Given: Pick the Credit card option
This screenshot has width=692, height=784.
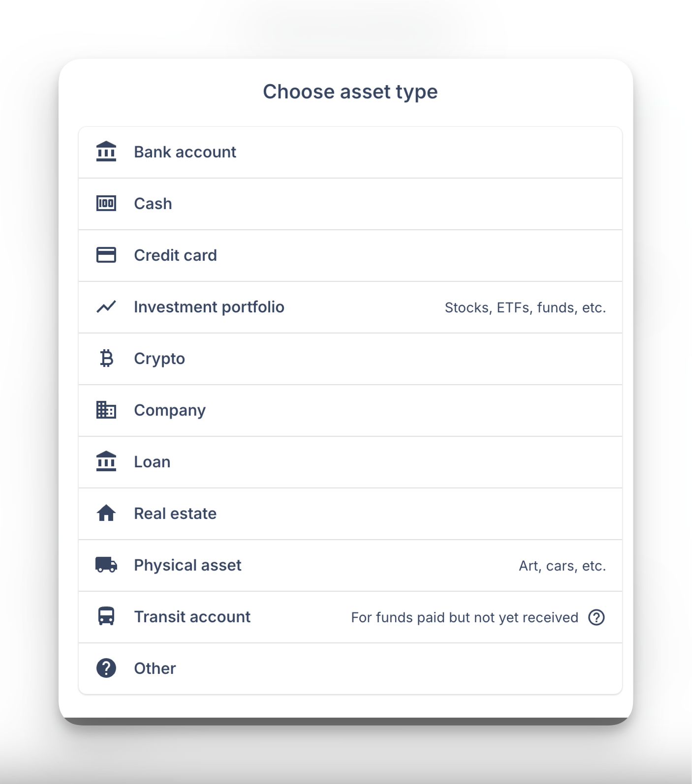Looking at the screenshot, I should point(175,255).
